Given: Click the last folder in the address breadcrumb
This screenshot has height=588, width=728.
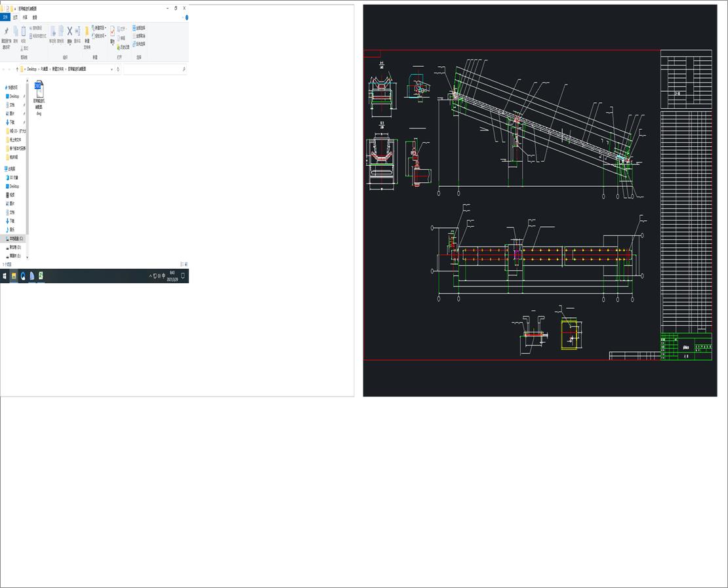Looking at the screenshot, I should pyautogui.click(x=77, y=69).
